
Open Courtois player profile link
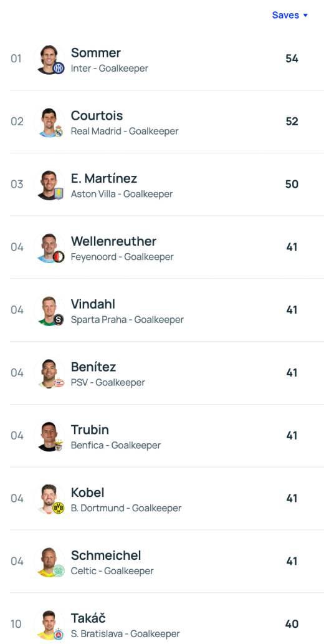97,116
